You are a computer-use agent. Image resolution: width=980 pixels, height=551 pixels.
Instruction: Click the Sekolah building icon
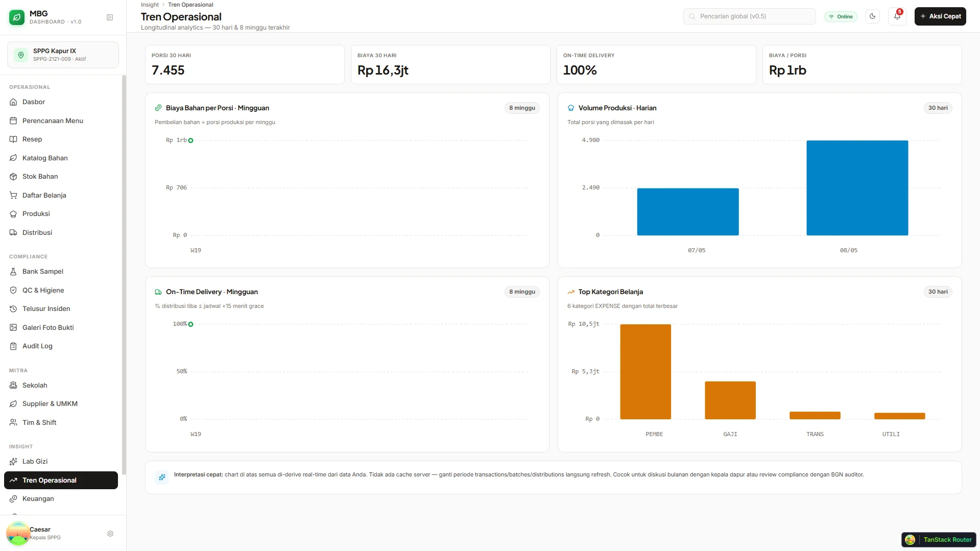point(13,386)
